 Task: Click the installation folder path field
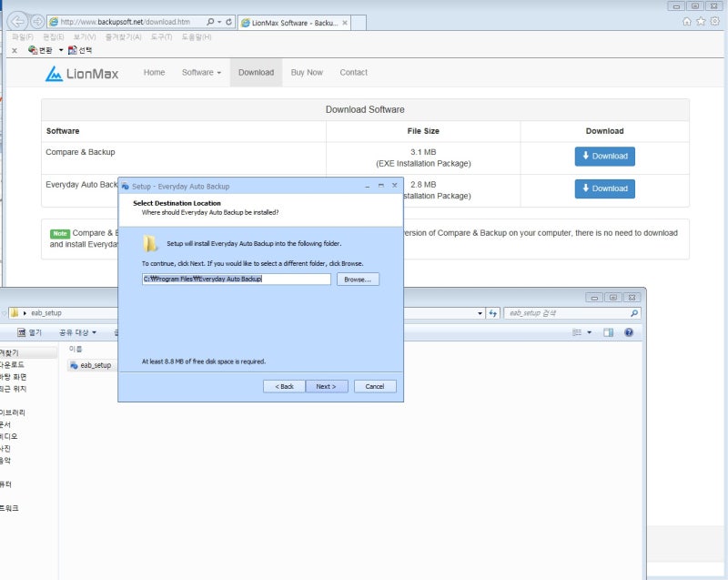[x=236, y=280]
